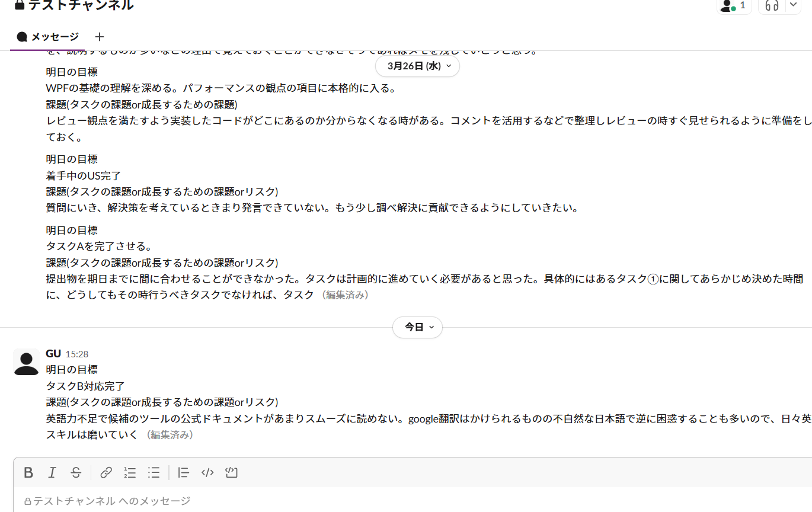
Task: Add a new tab with the plus button
Action: click(99, 36)
